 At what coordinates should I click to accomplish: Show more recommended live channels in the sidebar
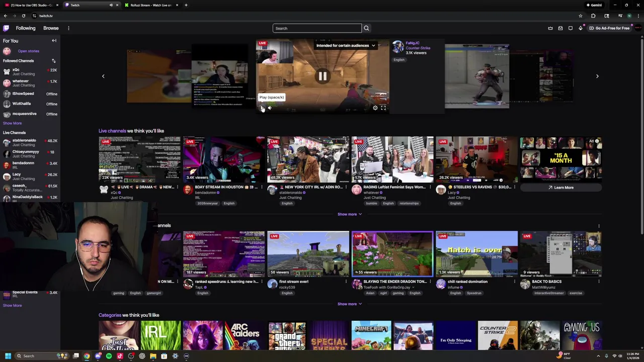click(12, 305)
